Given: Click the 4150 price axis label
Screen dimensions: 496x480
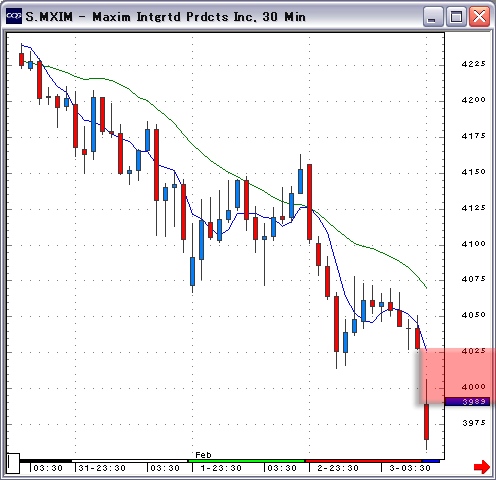Looking at the screenshot, I should click(473, 172).
